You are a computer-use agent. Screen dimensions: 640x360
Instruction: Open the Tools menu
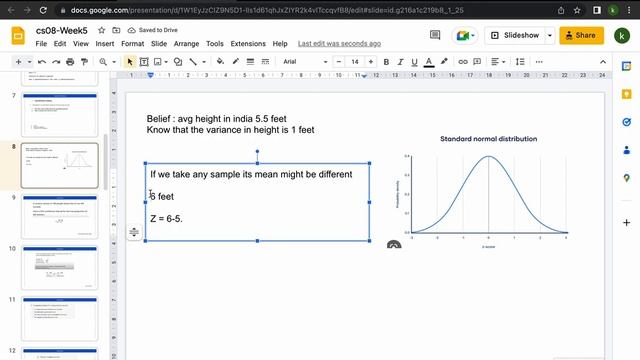[x=215, y=44]
